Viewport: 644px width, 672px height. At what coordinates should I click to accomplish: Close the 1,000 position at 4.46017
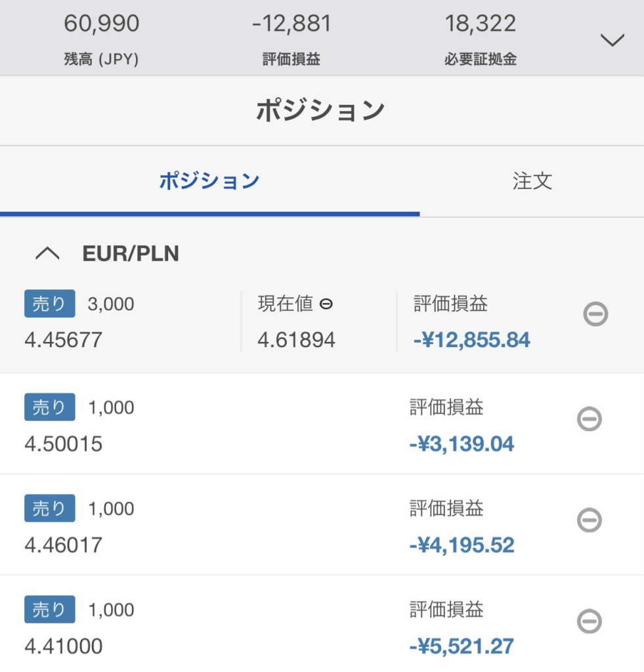pyautogui.click(x=590, y=520)
